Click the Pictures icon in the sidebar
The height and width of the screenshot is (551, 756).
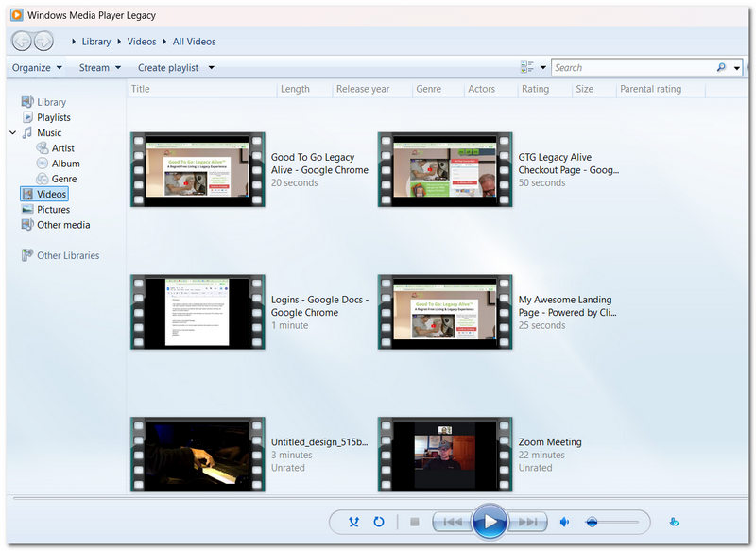[x=27, y=209]
